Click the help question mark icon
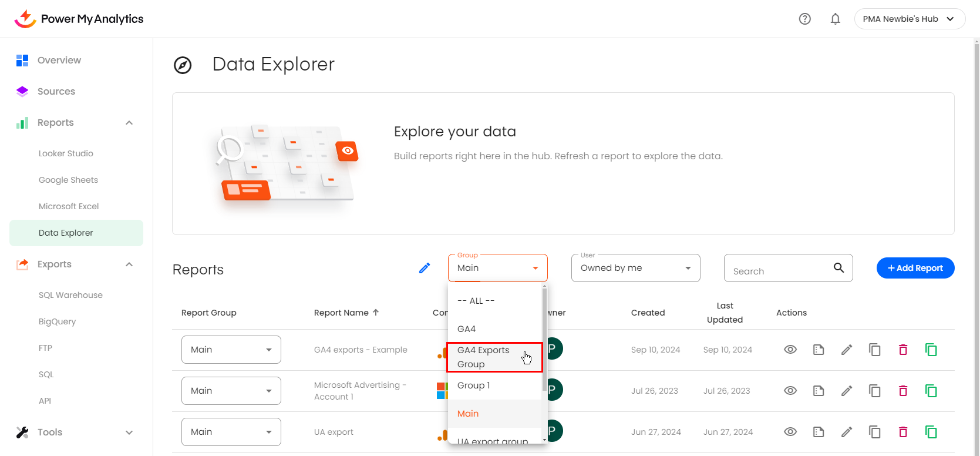Image resolution: width=980 pixels, height=456 pixels. [805, 19]
